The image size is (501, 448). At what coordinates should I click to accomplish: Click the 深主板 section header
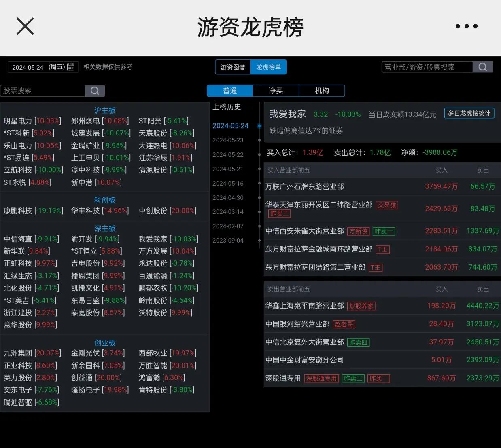click(x=105, y=228)
